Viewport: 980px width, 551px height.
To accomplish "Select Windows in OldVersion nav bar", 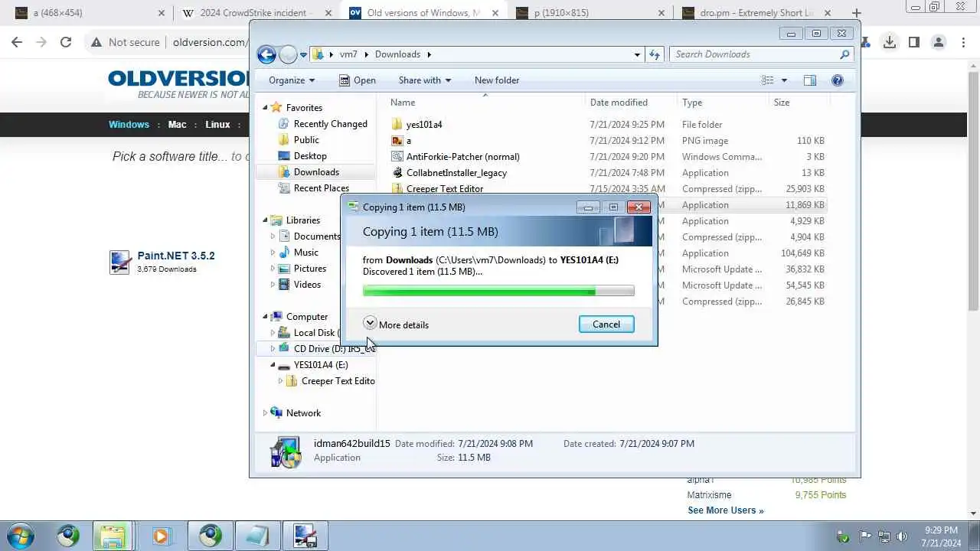I will point(129,125).
